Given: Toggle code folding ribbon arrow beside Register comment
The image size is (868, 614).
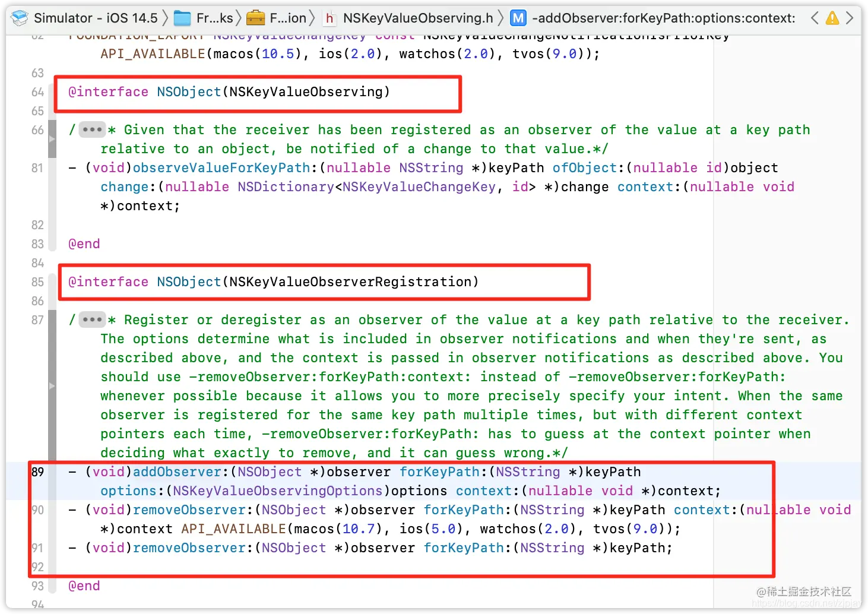Looking at the screenshot, I should tap(52, 386).
